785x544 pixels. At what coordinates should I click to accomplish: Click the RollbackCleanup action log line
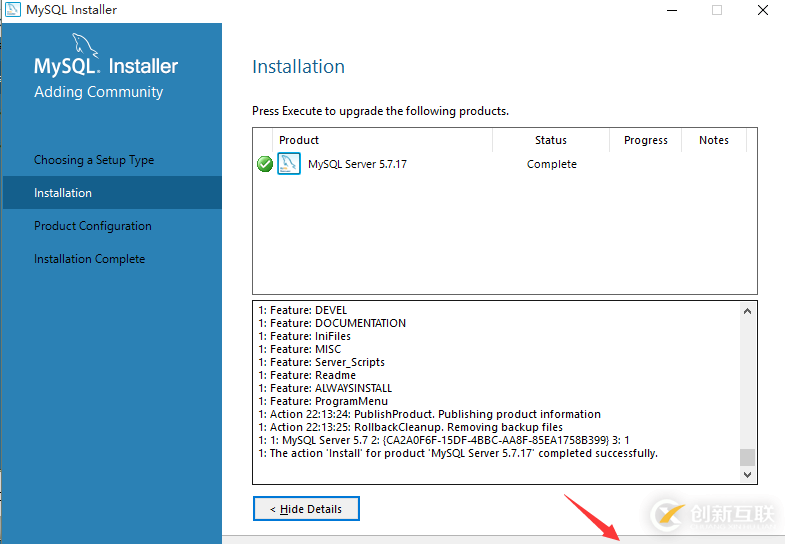pyautogui.click(x=411, y=427)
